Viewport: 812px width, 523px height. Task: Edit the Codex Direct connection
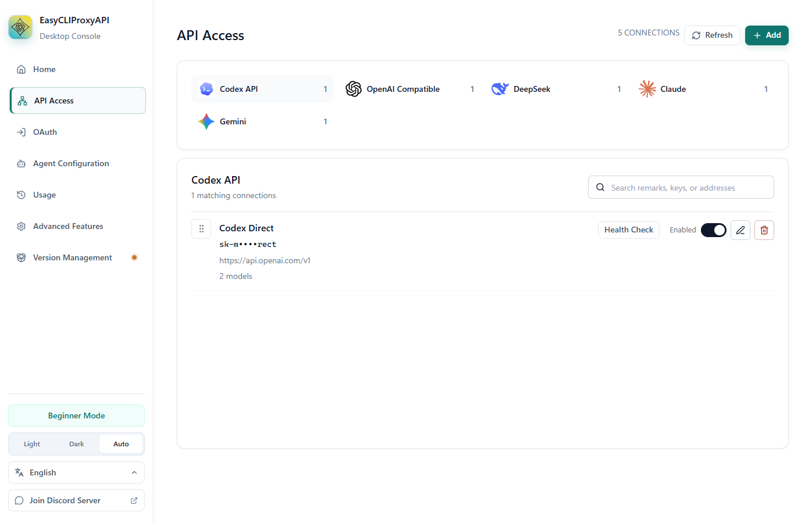tap(740, 230)
